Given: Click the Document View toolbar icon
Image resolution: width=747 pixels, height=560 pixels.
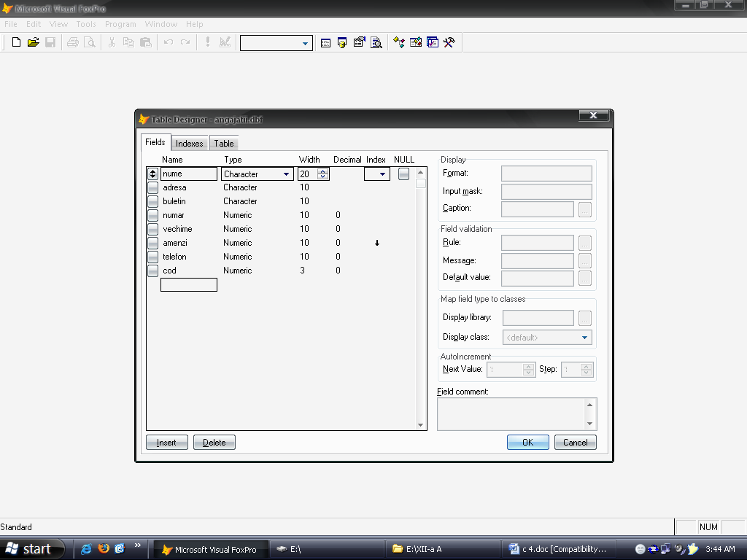Looking at the screenshot, I should click(x=376, y=43).
